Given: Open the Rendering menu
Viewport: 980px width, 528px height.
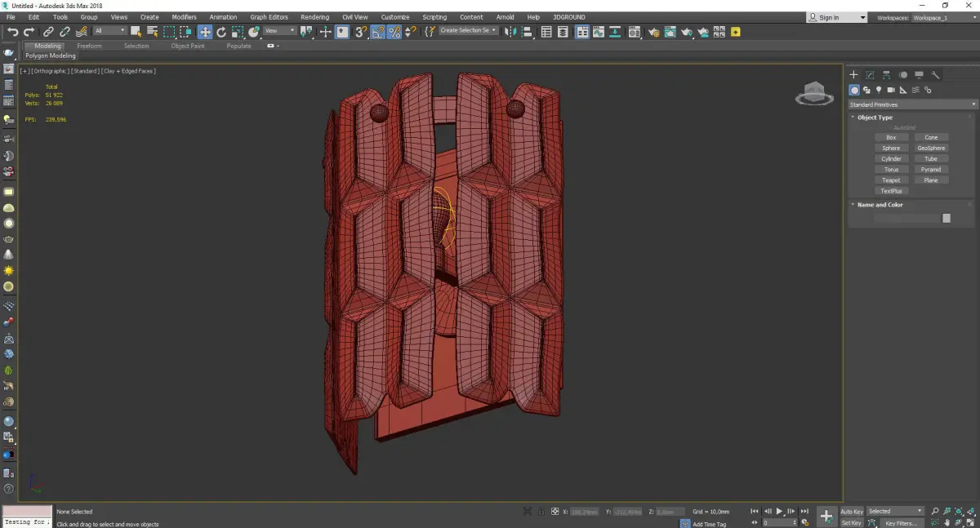Looking at the screenshot, I should click(x=314, y=17).
